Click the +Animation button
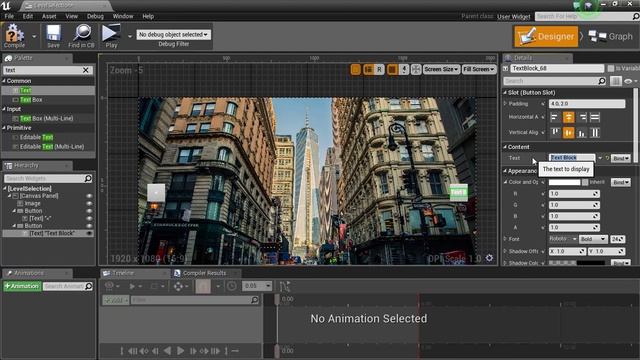The height and width of the screenshot is (360, 640). pos(22,286)
